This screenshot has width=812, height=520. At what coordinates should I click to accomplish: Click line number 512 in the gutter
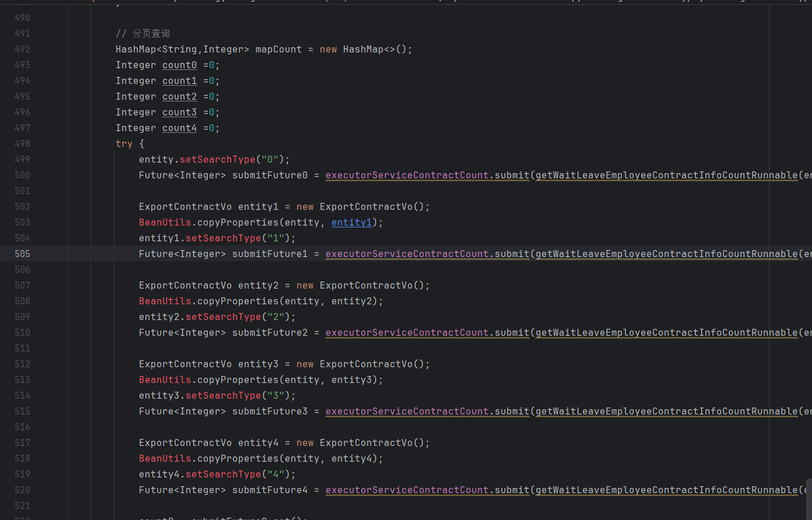click(22, 364)
